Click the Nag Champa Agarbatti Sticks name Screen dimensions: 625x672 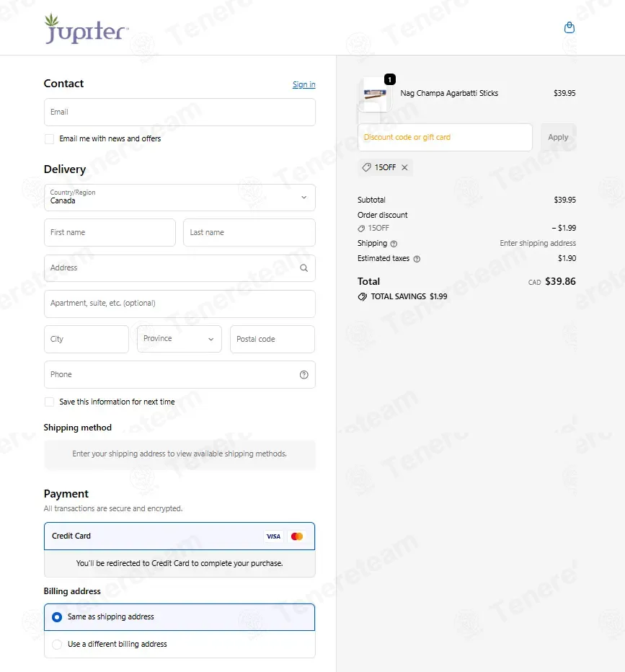pos(449,93)
